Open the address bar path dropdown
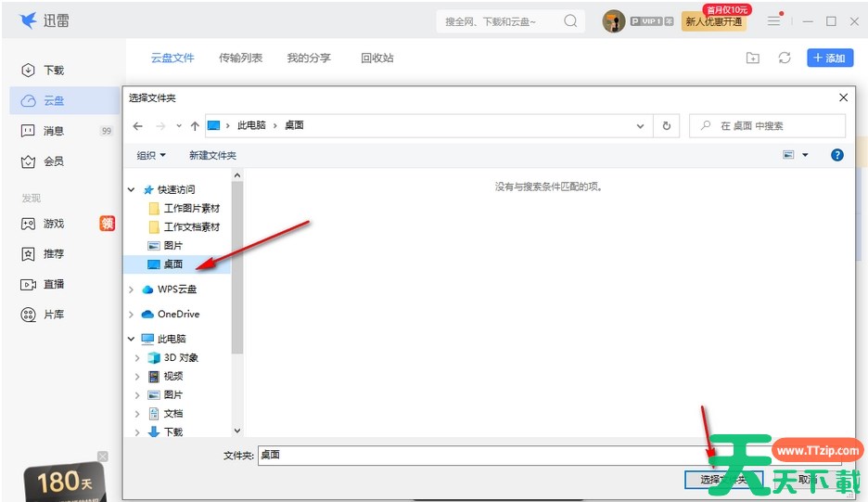868x502 pixels. pyautogui.click(x=640, y=126)
